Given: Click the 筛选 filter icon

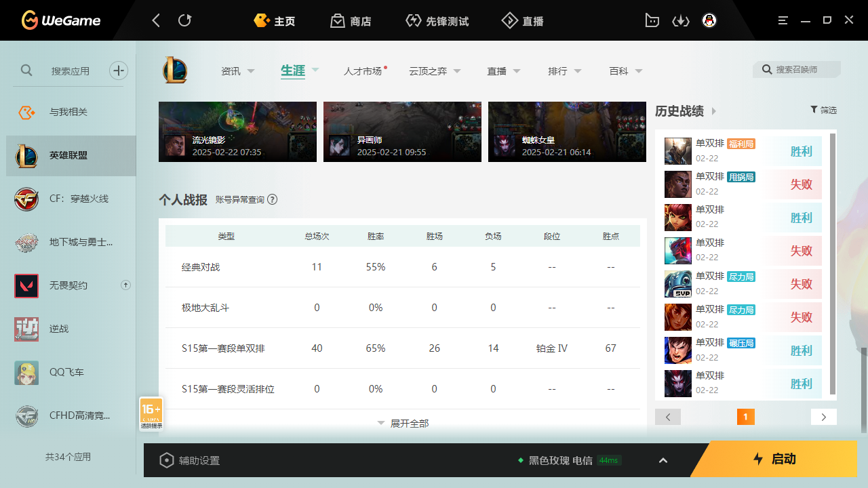Looking at the screenshot, I should coord(814,109).
